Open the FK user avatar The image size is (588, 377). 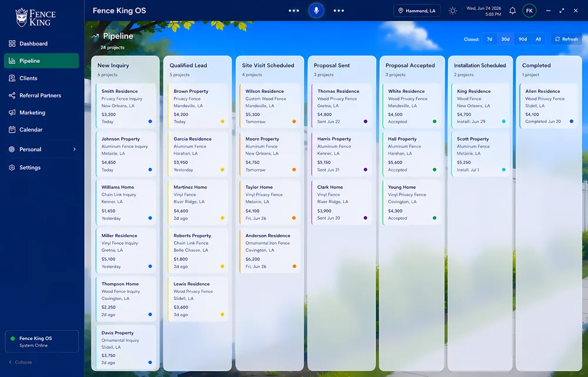[x=529, y=11]
